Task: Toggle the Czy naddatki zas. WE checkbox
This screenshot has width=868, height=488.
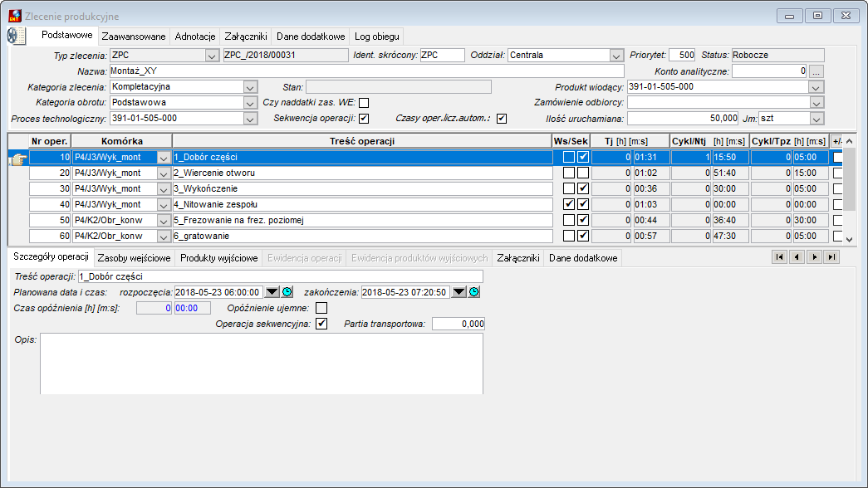Action: pos(364,103)
